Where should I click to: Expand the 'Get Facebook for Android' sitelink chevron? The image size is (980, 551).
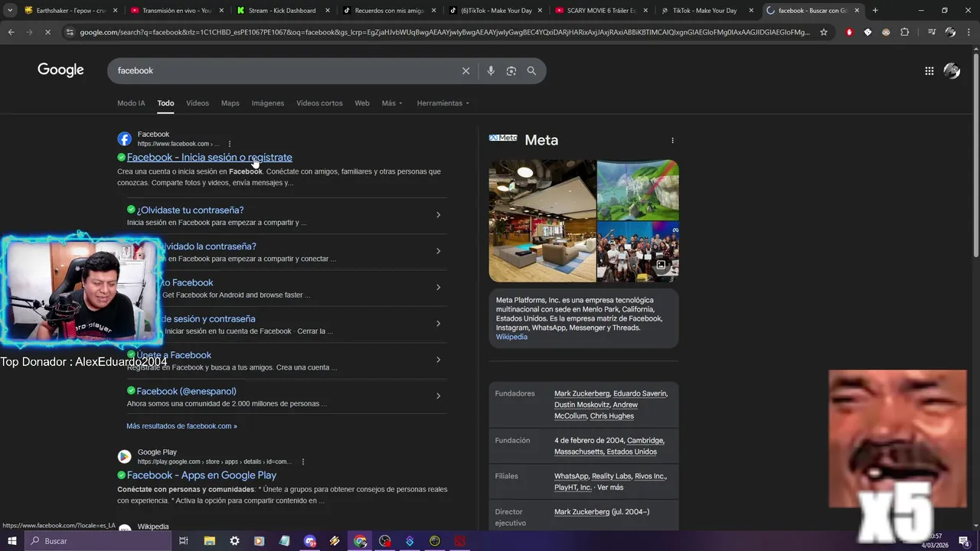coord(438,288)
